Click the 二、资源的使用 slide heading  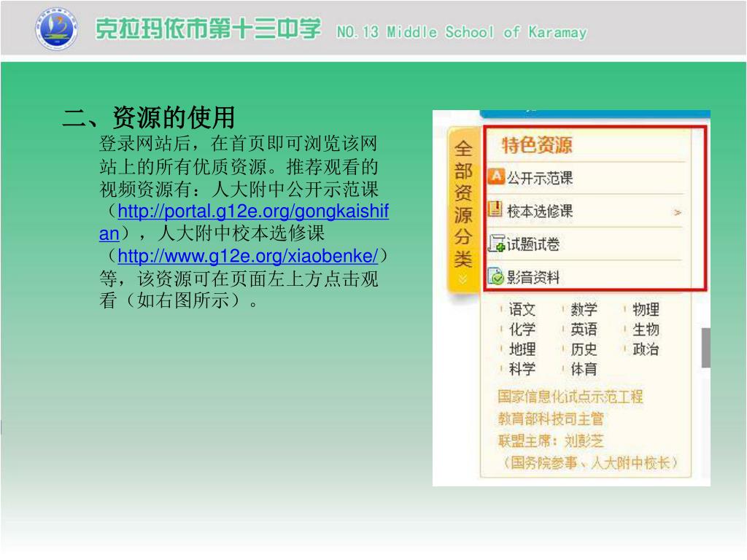(x=149, y=117)
